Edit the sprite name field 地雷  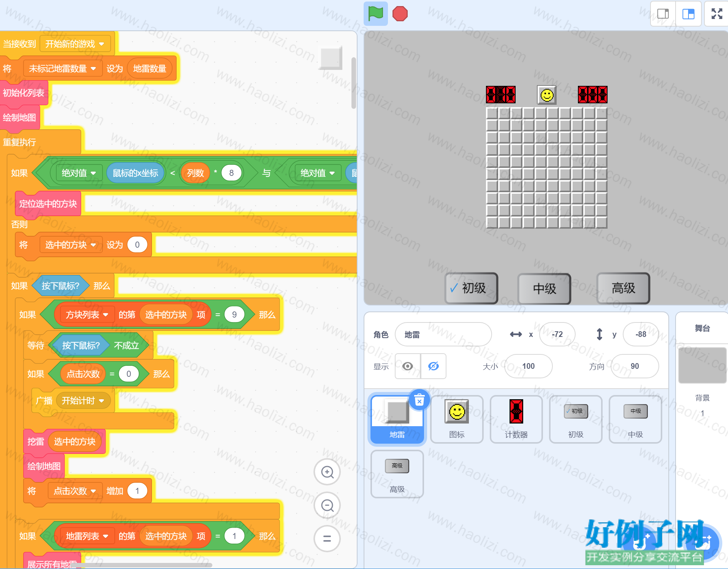pos(443,334)
